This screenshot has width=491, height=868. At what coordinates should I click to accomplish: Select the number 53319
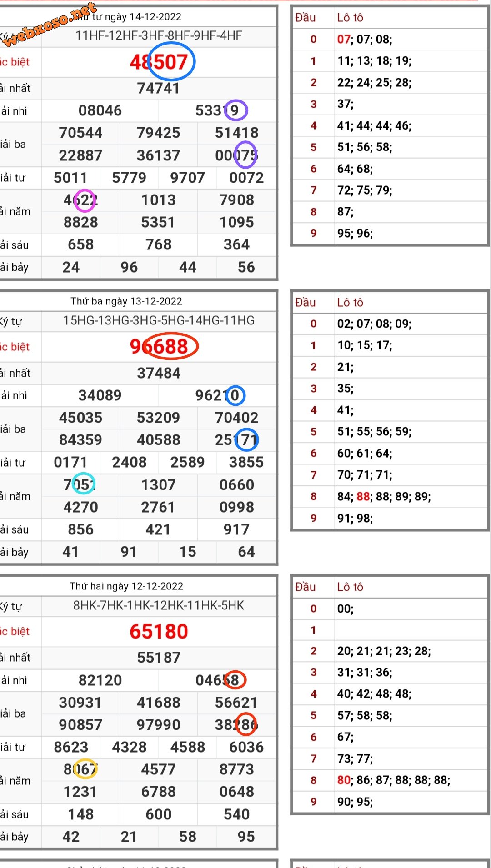pos(217,110)
